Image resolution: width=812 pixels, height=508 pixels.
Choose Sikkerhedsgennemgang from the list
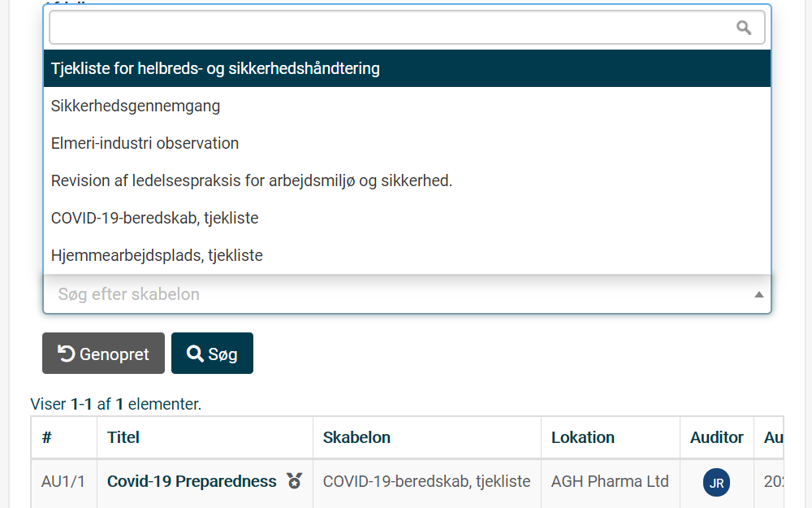(x=407, y=106)
